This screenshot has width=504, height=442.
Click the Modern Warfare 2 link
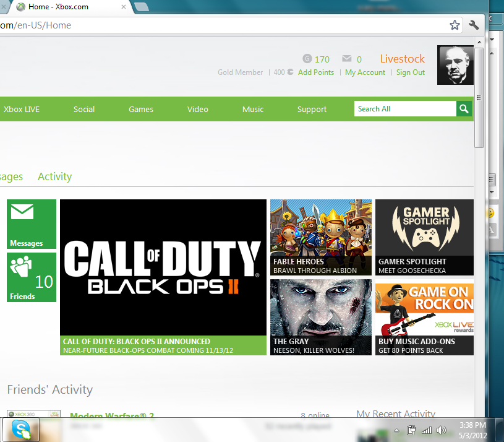pyautogui.click(x=112, y=415)
